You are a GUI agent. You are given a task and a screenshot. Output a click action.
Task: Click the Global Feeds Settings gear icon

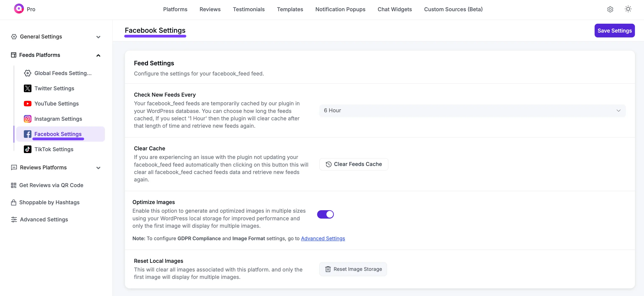[27, 73]
